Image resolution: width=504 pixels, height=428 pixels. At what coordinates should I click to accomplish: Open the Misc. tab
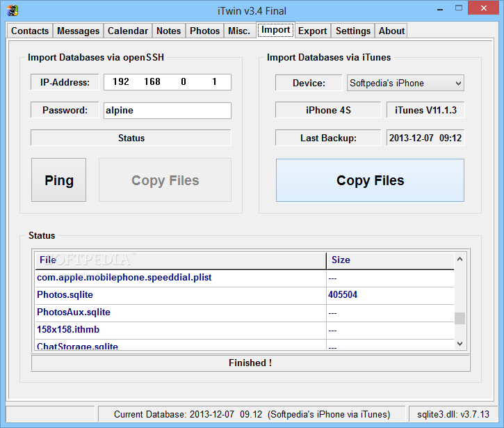click(x=239, y=31)
